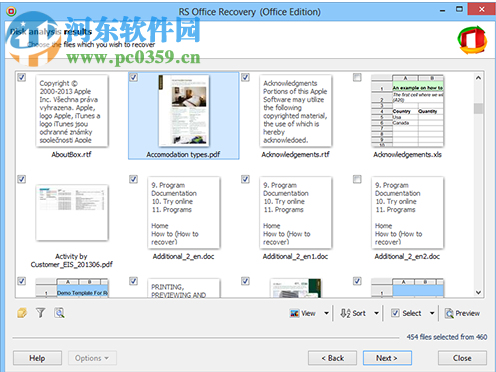Click the Select checkmark icon
496x372 pixels.
395,313
